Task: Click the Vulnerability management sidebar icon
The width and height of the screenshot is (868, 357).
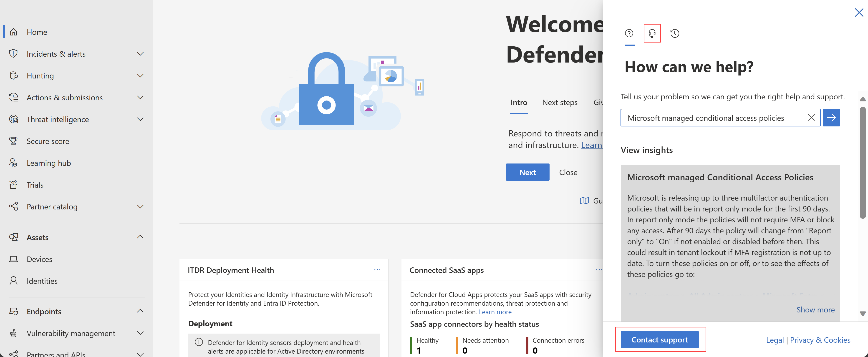Action: (x=15, y=333)
